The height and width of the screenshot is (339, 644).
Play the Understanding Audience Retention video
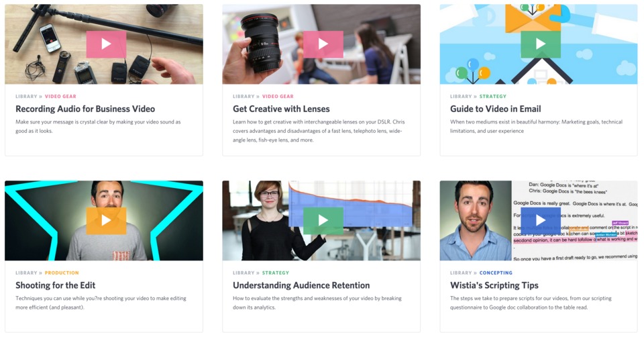pyautogui.click(x=323, y=221)
